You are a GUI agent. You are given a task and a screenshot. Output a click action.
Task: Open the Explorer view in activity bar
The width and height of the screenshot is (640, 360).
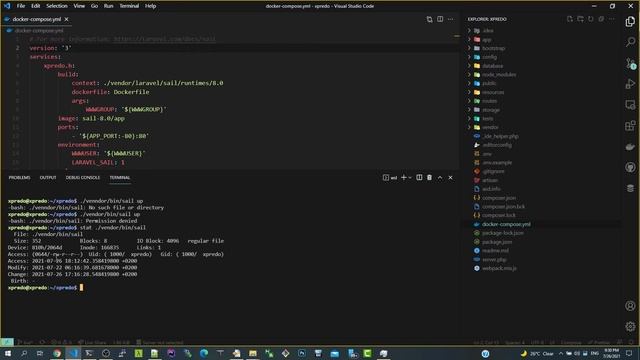pos(630,22)
